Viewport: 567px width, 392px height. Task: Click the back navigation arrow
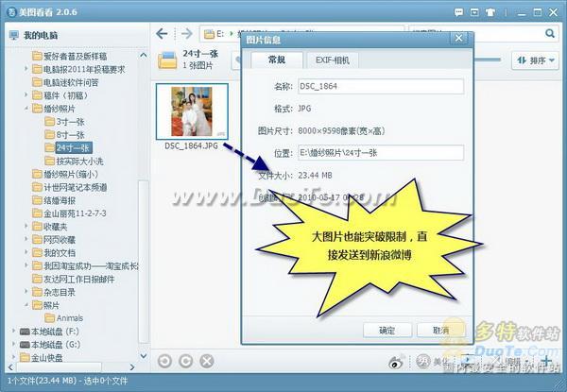pos(163,33)
